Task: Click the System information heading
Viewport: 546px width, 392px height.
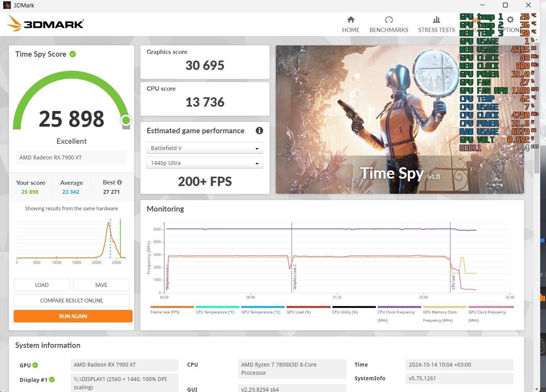Action: [x=48, y=345]
